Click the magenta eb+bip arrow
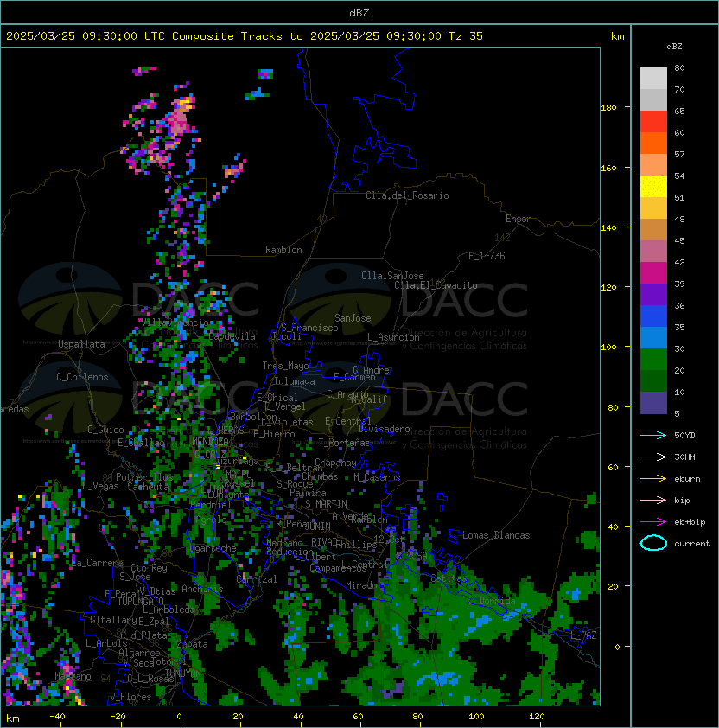The image size is (719, 728). [x=653, y=522]
